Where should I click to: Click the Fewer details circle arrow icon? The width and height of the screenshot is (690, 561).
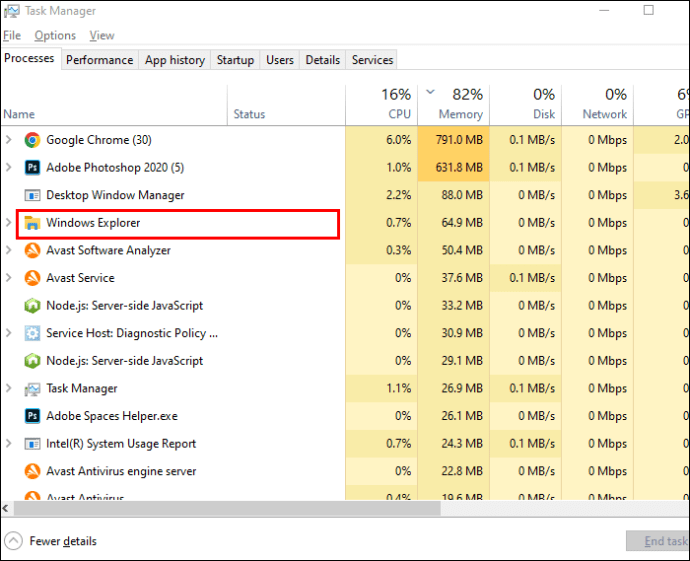13,541
